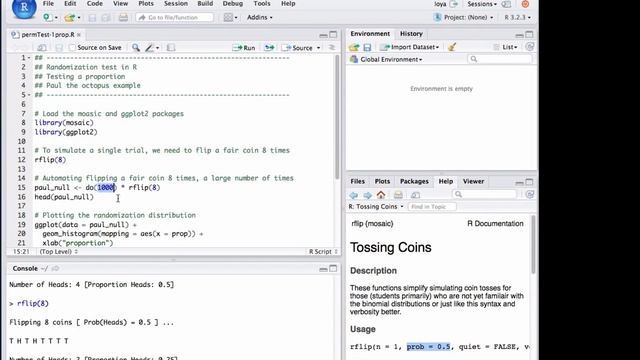This screenshot has width=640, height=360.
Task: Load workspace icon in the Environment pane
Action: (354, 47)
